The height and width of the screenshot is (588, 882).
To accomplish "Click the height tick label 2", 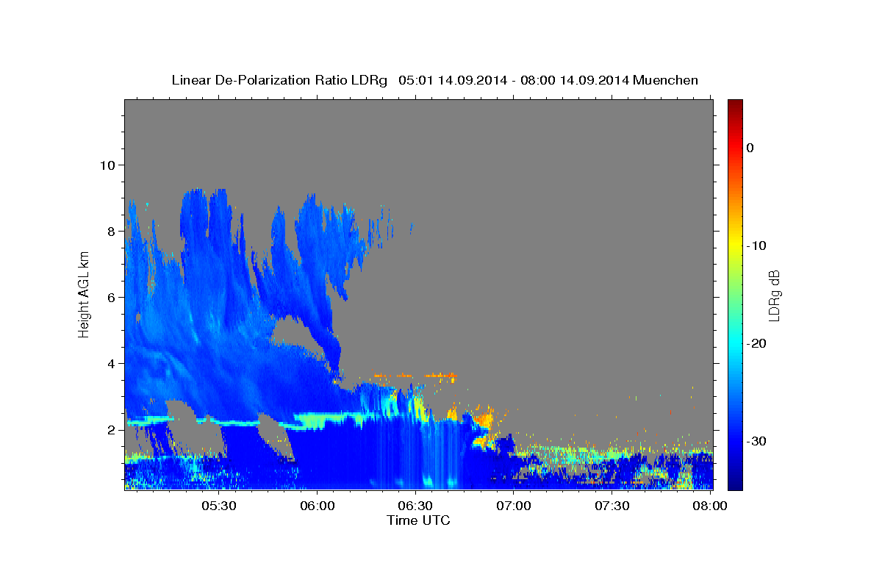I will click(110, 429).
